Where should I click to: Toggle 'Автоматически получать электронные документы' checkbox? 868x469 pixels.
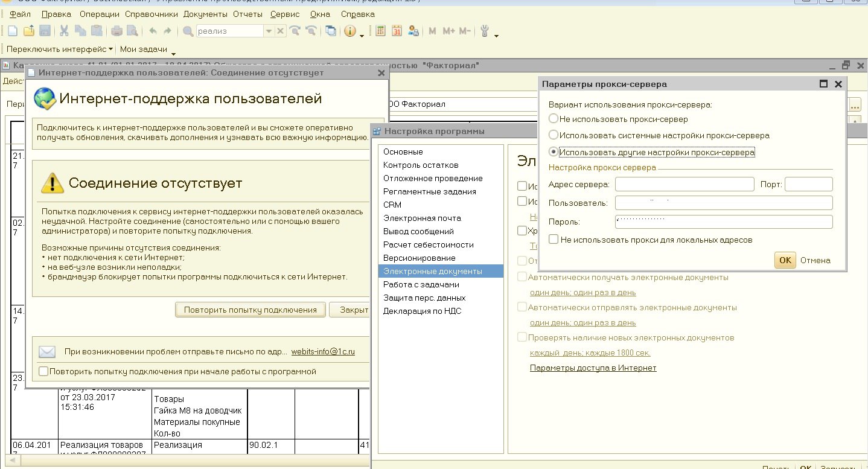click(x=522, y=277)
